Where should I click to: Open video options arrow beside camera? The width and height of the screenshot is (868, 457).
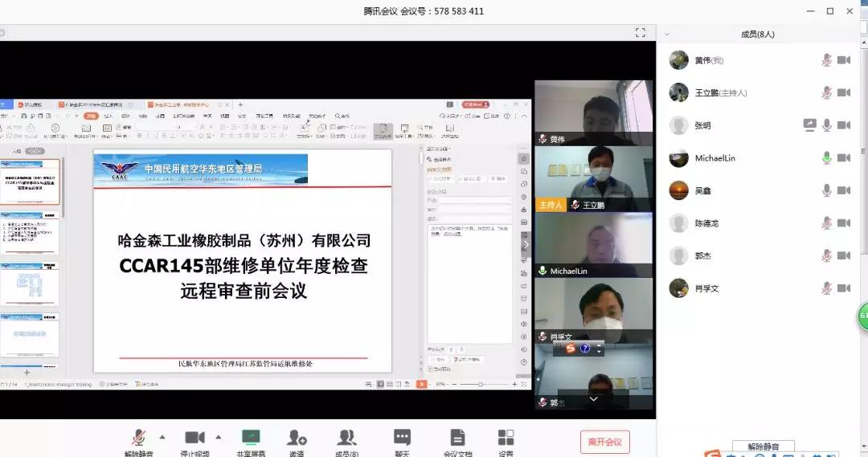tap(219, 437)
